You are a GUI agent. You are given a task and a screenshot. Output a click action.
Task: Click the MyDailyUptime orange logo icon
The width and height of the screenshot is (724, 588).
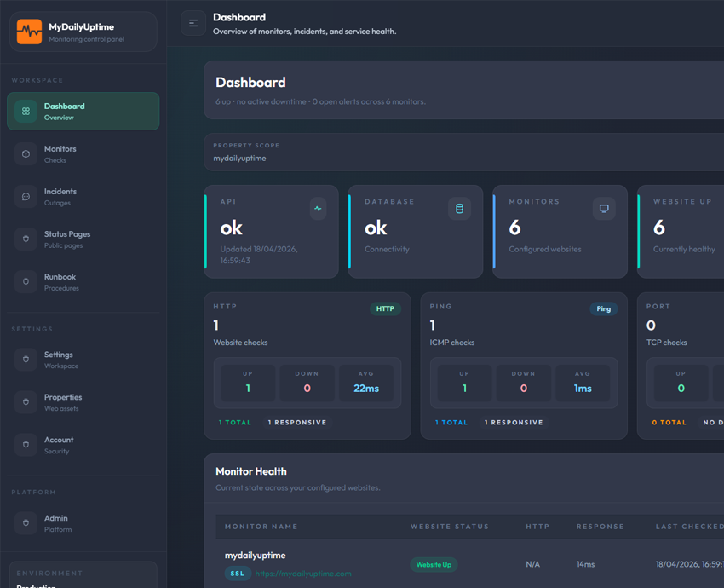(29, 32)
